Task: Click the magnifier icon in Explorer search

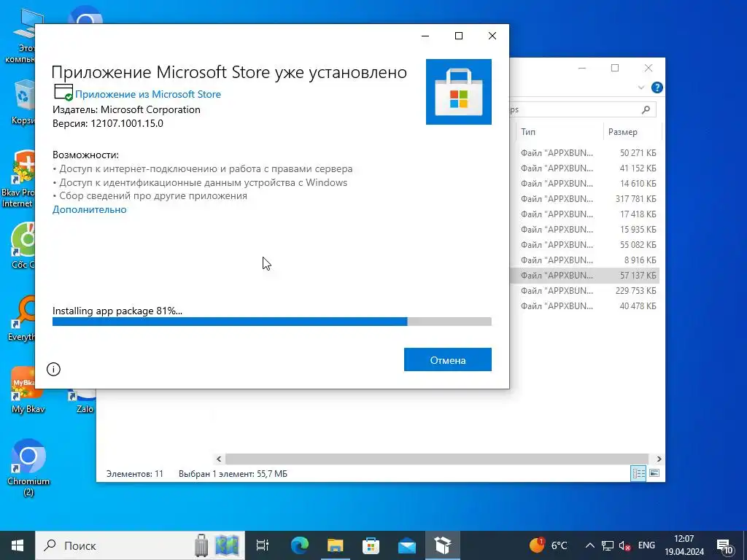Action: pos(646,109)
